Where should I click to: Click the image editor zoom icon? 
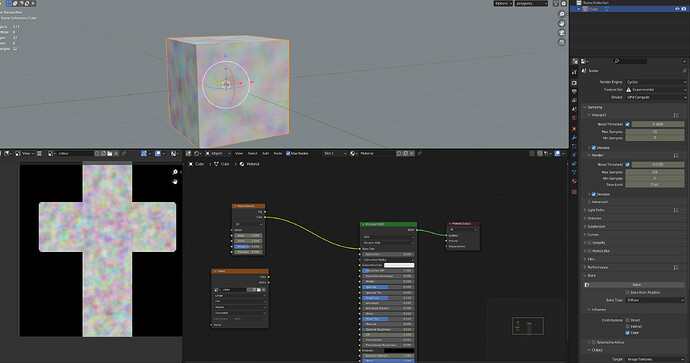175,172
